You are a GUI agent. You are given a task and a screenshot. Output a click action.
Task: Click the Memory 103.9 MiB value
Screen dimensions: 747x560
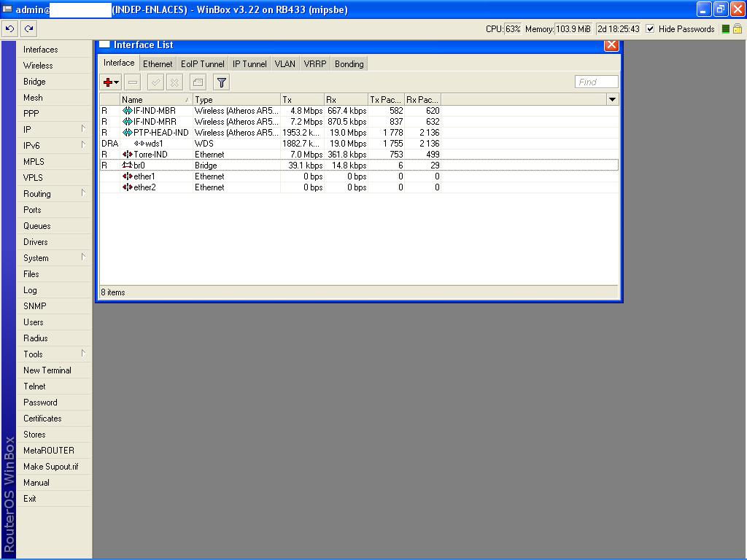tap(573, 29)
